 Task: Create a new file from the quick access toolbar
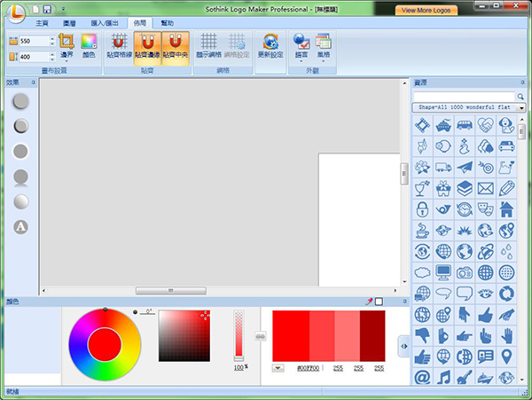tap(35, 9)
